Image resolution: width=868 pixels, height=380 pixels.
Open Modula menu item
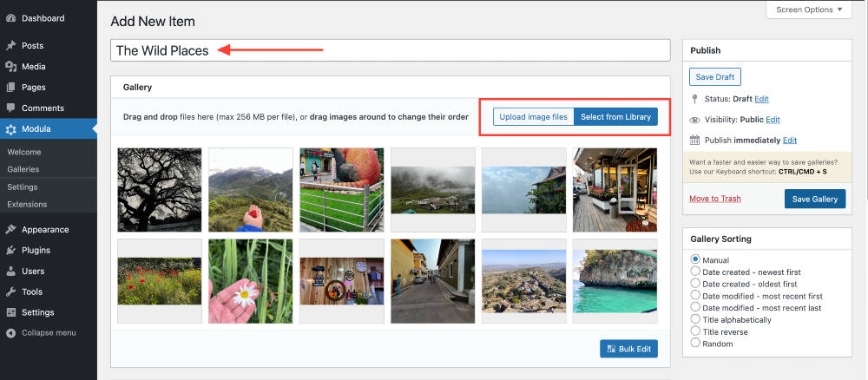pos(49,129)
